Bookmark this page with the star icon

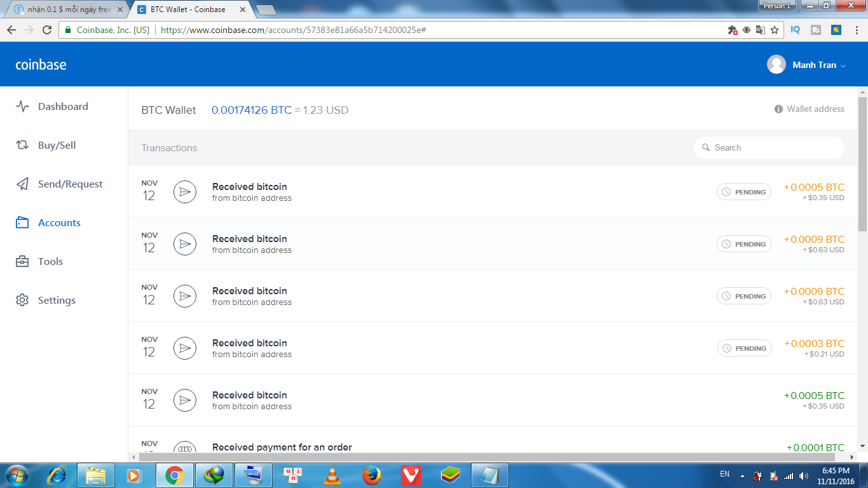point(775,30)
